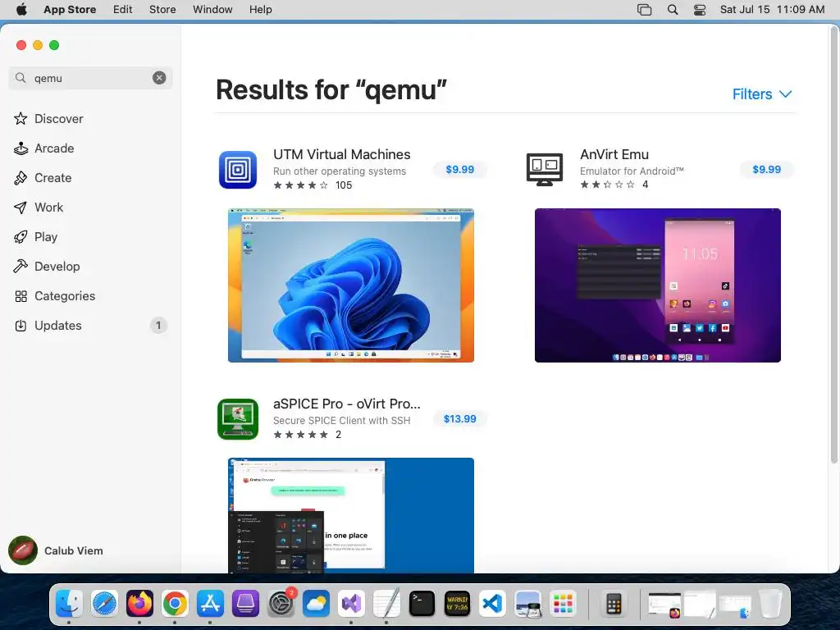Launch Safari from the Dock
This screenshot has height=630, width=840.
point(104,604)
